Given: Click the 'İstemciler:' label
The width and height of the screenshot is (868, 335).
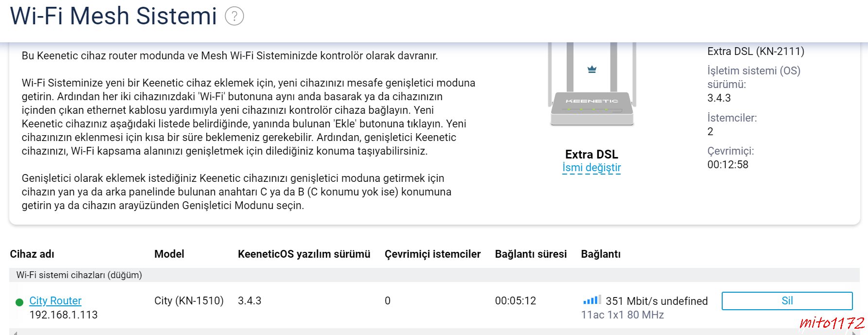Looking at the screenshot, I should click(x=732, y=118).
